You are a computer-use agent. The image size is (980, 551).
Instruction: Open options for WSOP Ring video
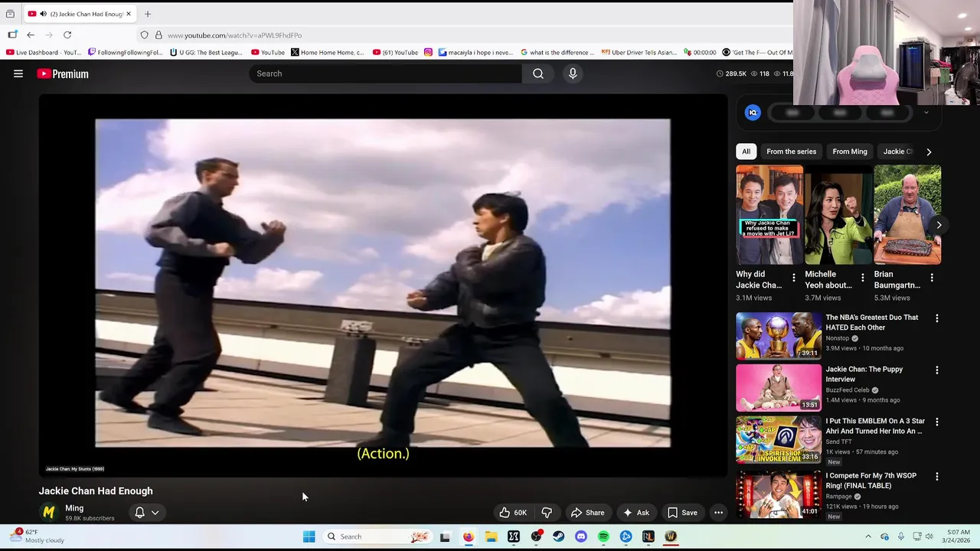pyautogui.click(x=936, y=477)
